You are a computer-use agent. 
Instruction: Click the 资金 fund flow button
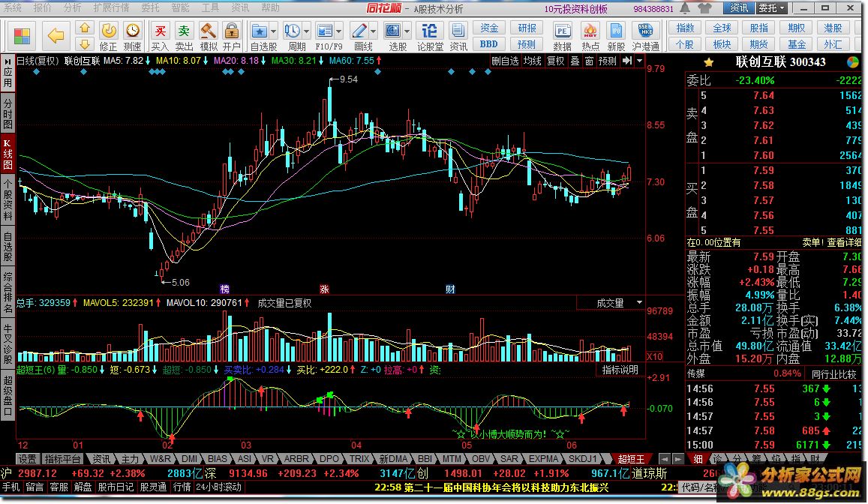pyautogui.click(x=489, y=28)
